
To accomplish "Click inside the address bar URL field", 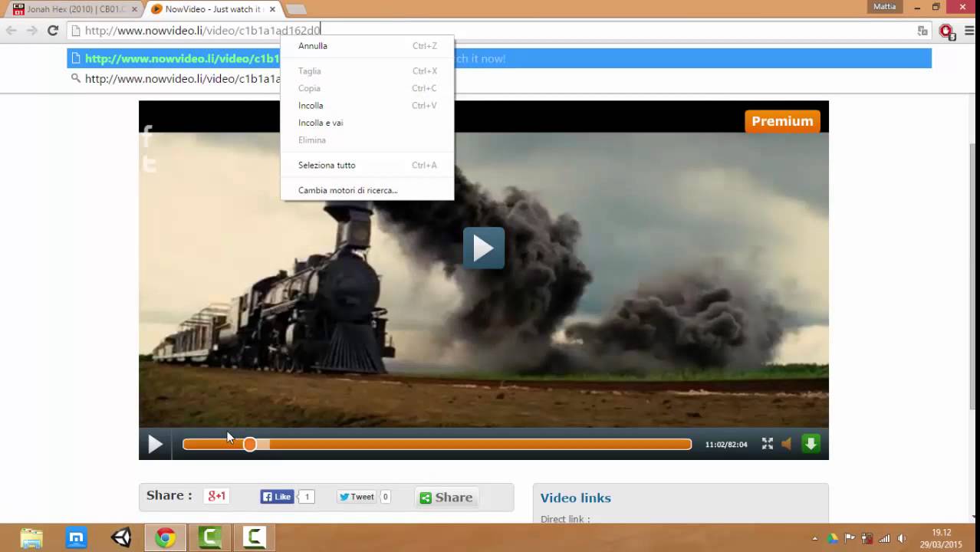I will pos(491,31).
